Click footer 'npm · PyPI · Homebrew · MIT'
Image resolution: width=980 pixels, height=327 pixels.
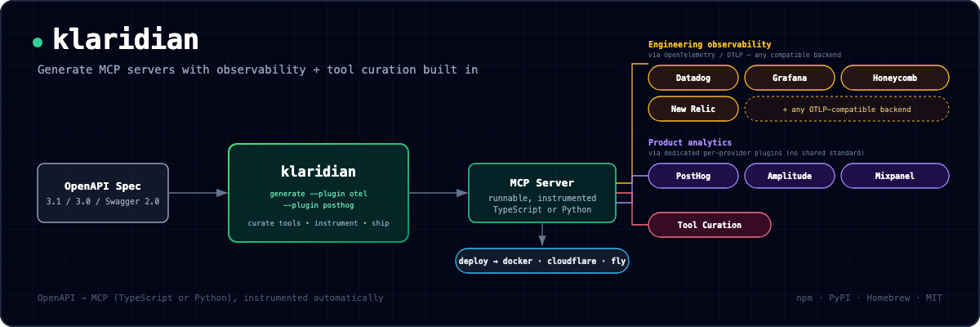tap(869, 298)
